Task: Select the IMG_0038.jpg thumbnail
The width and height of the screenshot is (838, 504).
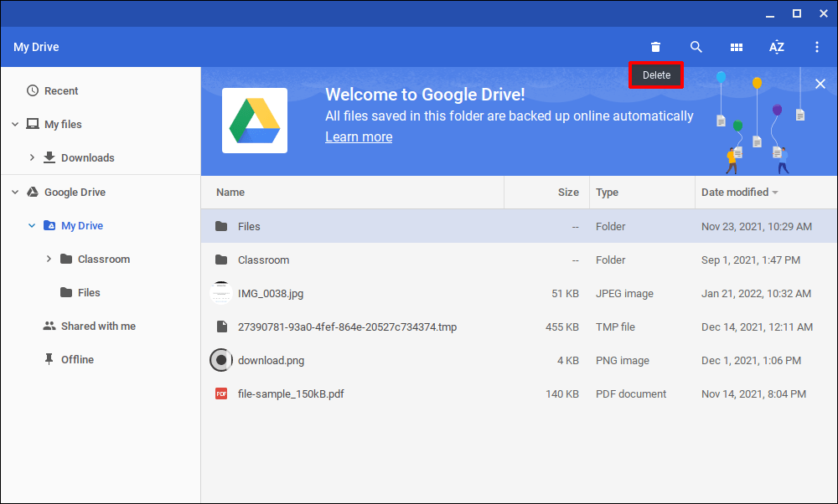Action: [x=221, y=293]
